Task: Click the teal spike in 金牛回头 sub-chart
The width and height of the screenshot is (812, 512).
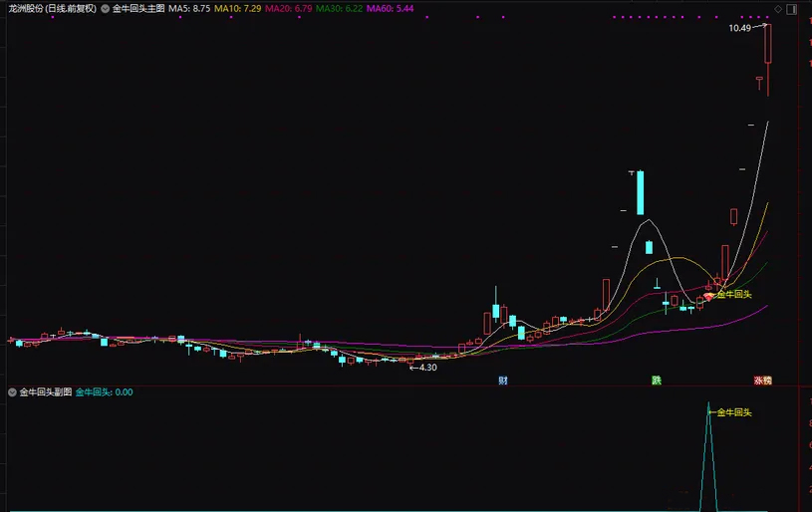Action: click(708, 455)
